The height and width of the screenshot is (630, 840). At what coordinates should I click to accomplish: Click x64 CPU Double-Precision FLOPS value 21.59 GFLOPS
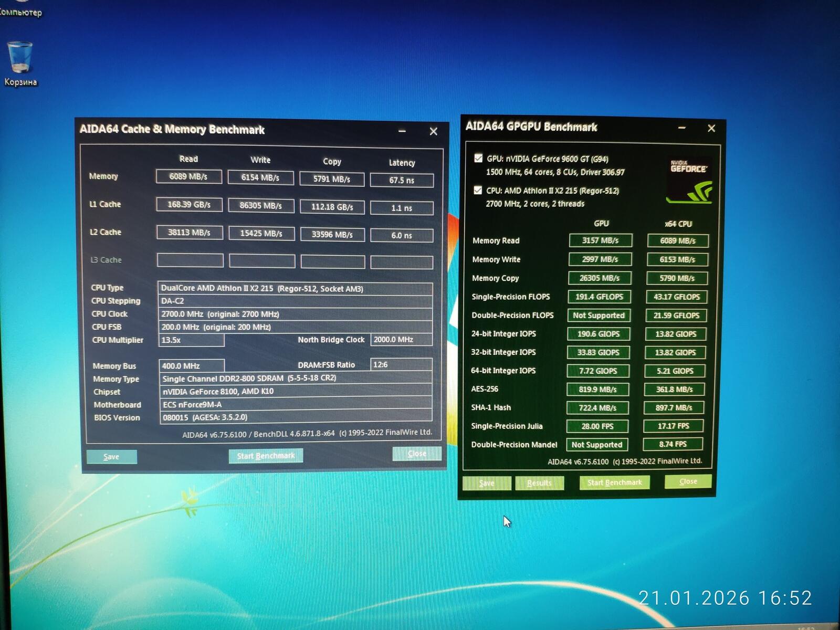pos(676,316)
